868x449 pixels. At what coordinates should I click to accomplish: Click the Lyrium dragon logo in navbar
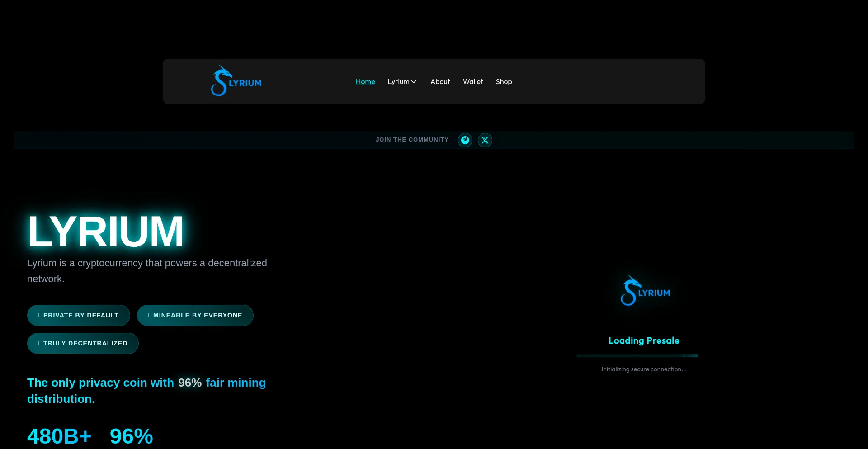236,81
